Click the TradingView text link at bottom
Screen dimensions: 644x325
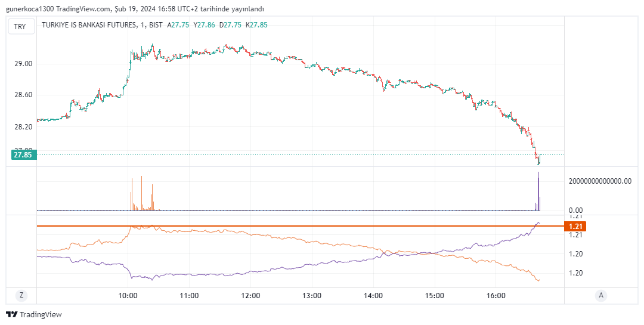point(40,314)
